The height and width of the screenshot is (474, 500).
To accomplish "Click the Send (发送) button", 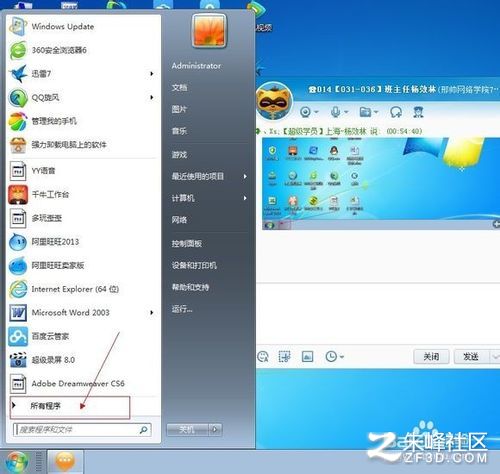I will pos(471,357).
